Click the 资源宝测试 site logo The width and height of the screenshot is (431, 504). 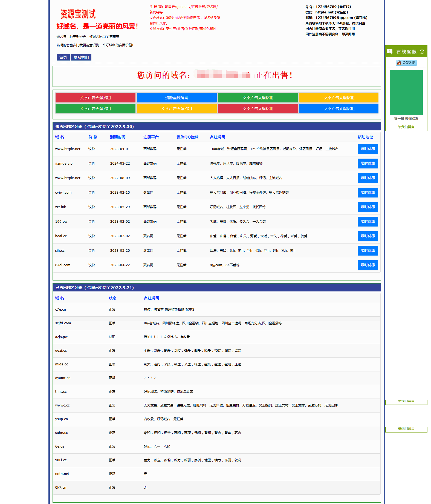pos(78,14)
